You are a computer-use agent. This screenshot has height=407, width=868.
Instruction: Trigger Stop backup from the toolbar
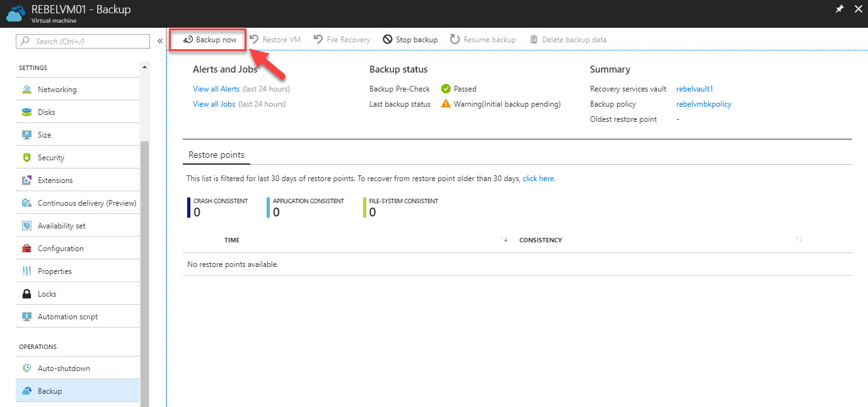click(410, 38)
